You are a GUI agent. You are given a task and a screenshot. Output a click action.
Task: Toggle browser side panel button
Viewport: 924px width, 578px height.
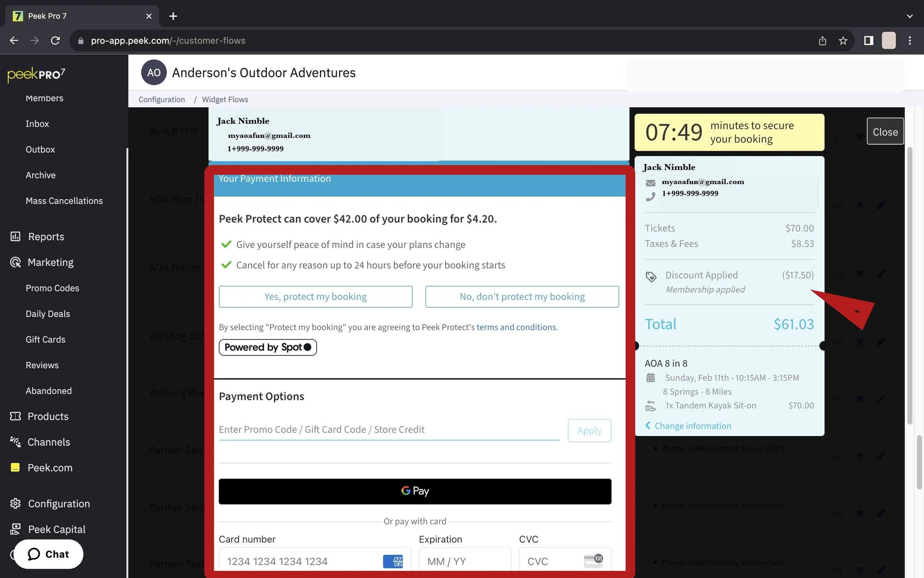click(868, 41)
